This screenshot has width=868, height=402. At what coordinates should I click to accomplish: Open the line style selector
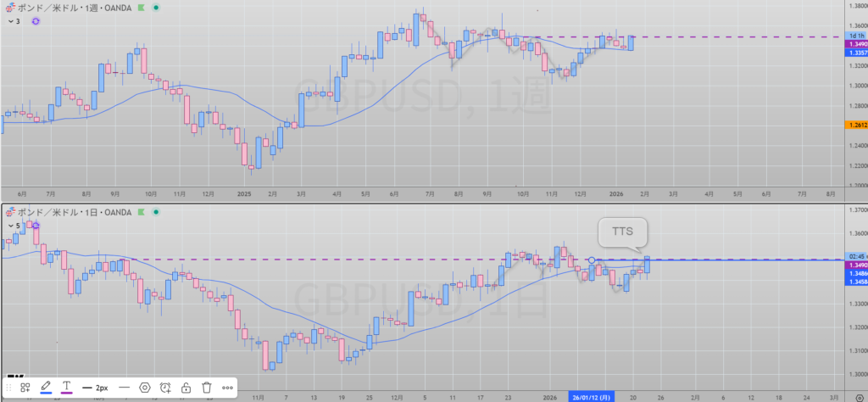124,388
